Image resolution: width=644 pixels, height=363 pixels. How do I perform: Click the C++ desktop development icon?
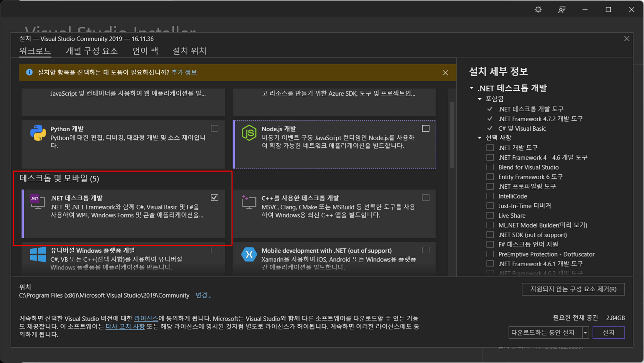point(249,202)
